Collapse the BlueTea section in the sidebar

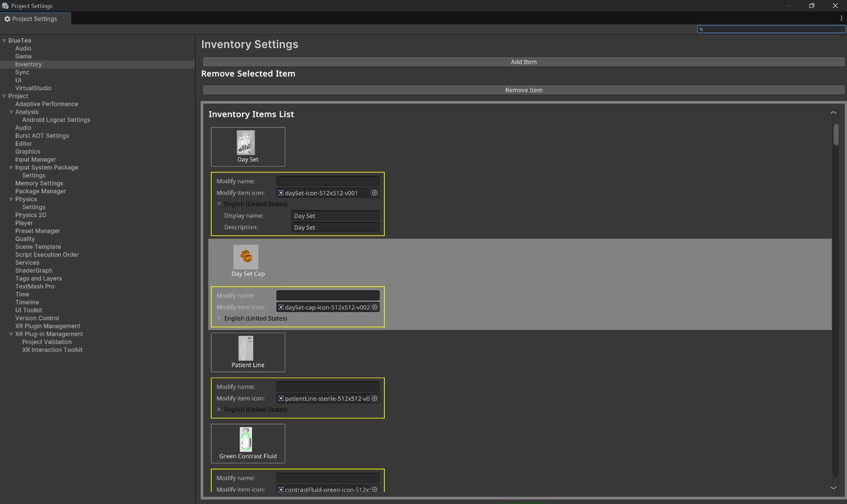[3, 40]
